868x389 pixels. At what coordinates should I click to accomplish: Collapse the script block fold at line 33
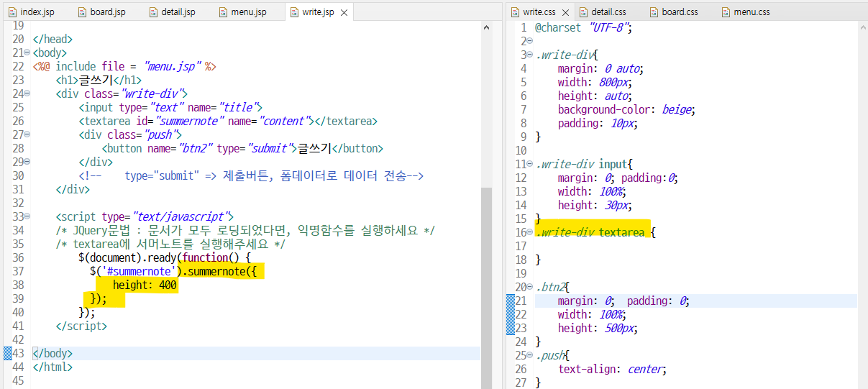coord(27,217)
